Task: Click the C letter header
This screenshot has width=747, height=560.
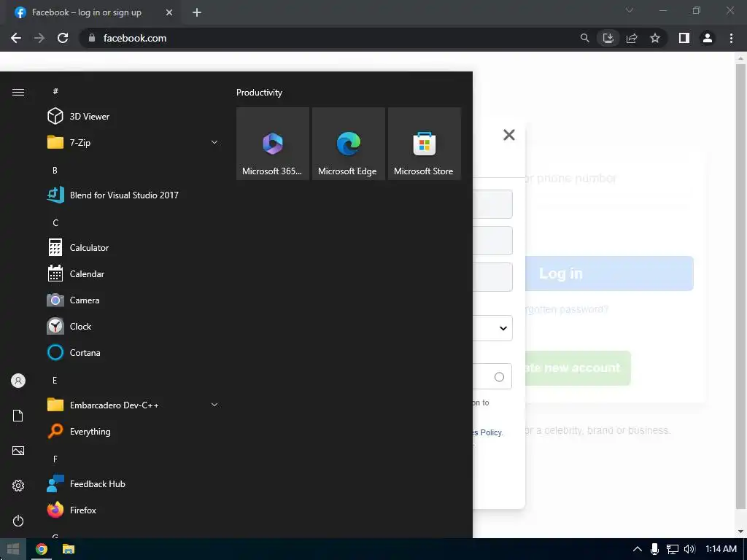Action: coord(55,223)
